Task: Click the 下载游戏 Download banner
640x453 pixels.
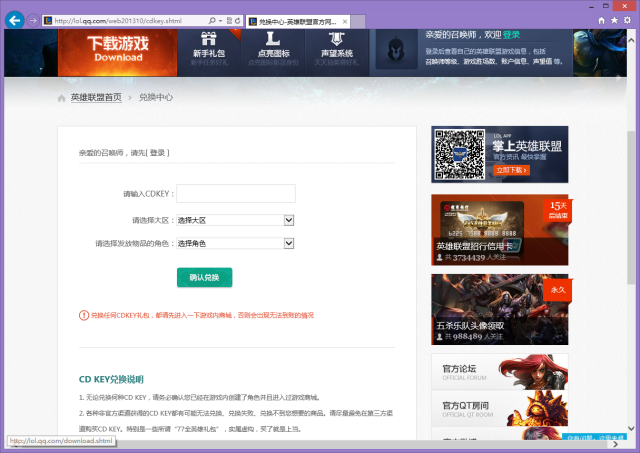Action: click(118, 52)
